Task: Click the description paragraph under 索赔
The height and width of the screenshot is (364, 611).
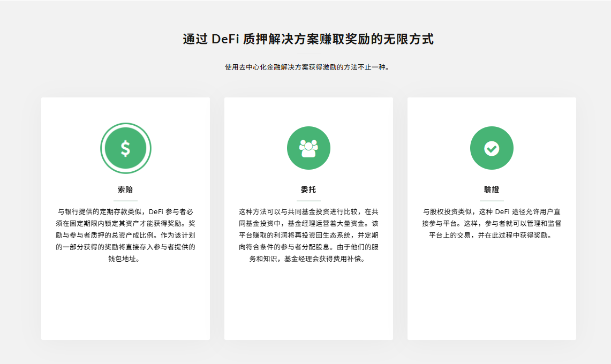Action: point(125,235)
